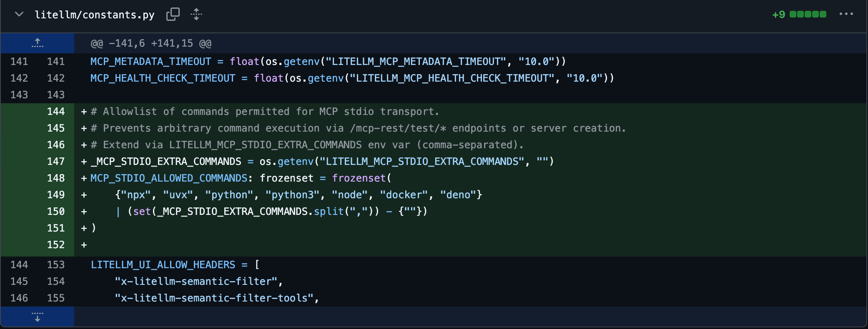Click the plus marker on line 147

point(84,162)
